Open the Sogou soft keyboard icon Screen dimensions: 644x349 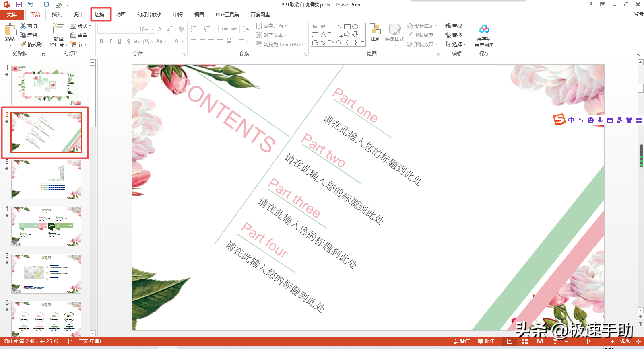(610, 120)
